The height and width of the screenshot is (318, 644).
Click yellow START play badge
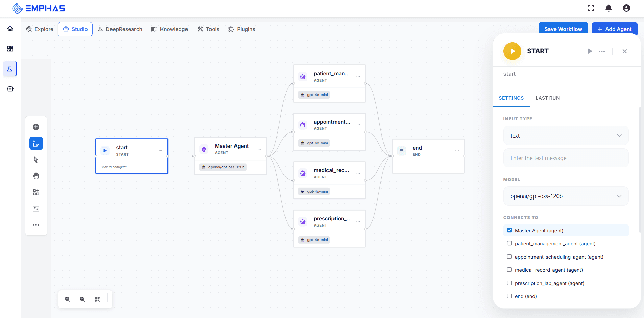(x=512, y=51)
